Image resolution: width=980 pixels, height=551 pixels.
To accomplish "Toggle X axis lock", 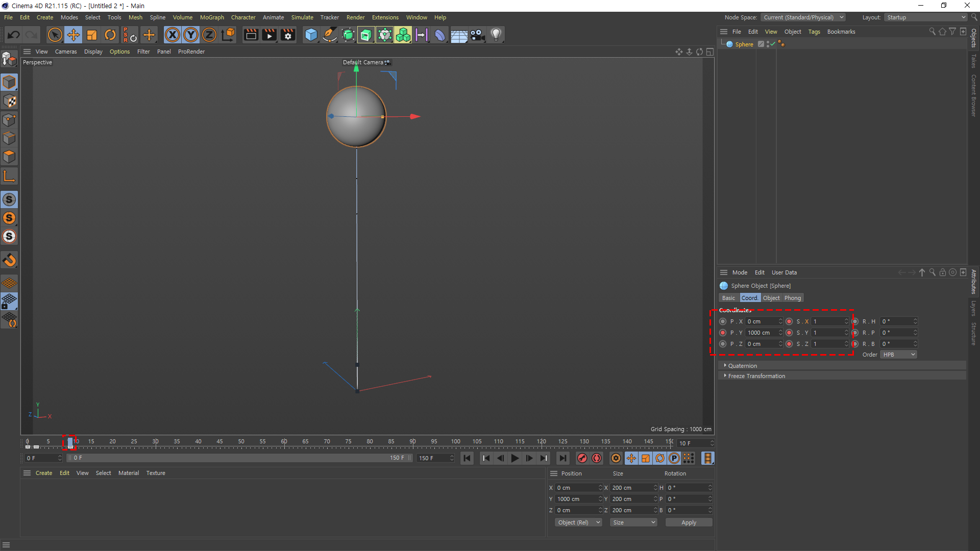I will click(x=173, y=35).
